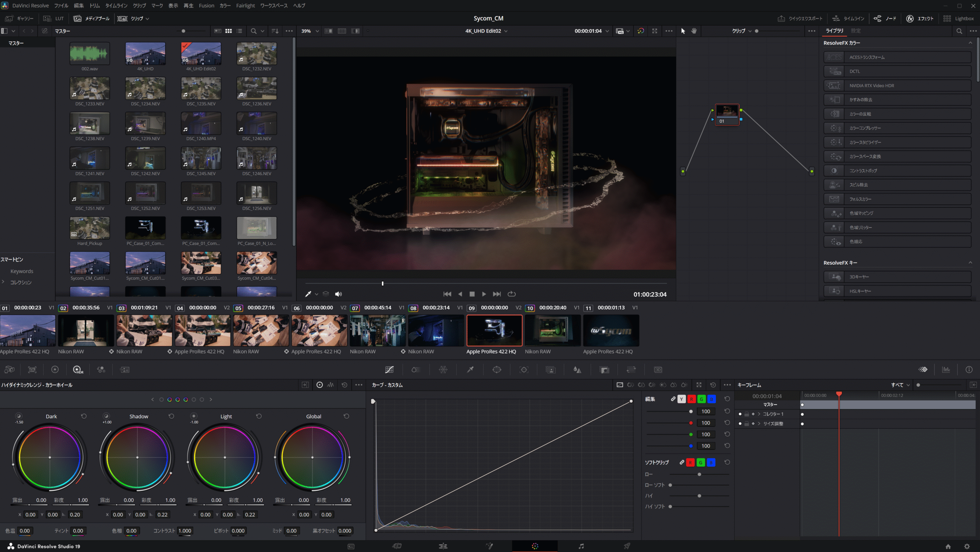Open the Deliver page rocket icon
This screenshot has width=980, height=552.
coord(627,546)
